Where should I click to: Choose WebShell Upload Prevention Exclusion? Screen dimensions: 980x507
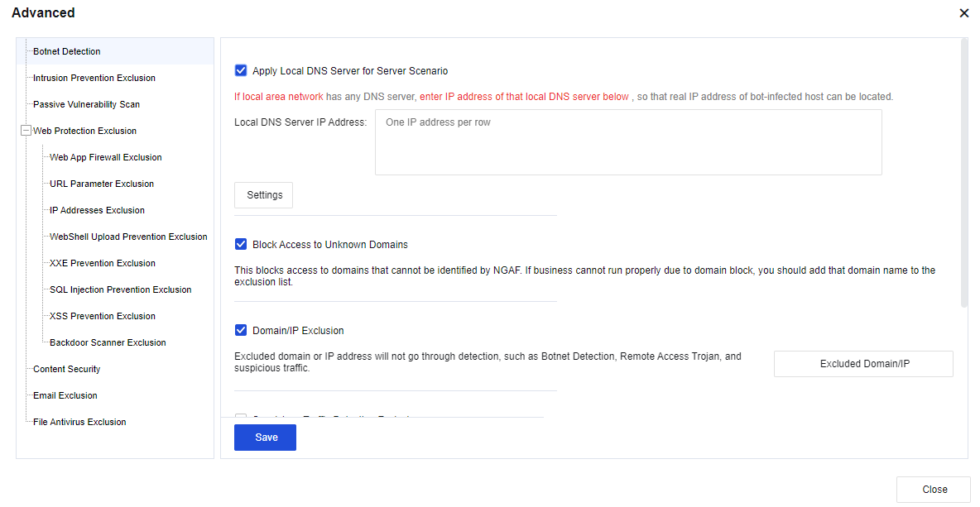click(128, 237)
